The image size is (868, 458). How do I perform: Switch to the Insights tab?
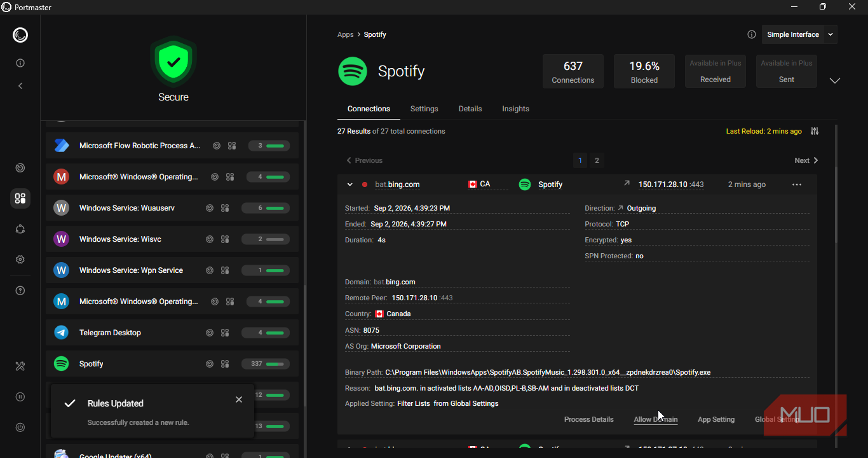pyautogui.click(x=515, y=109)
